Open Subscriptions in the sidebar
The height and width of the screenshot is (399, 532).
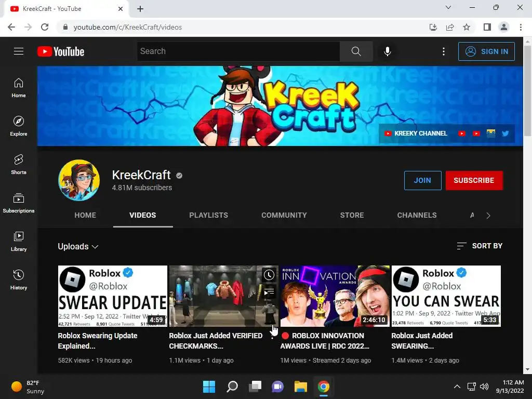click(x=19, y=203)
